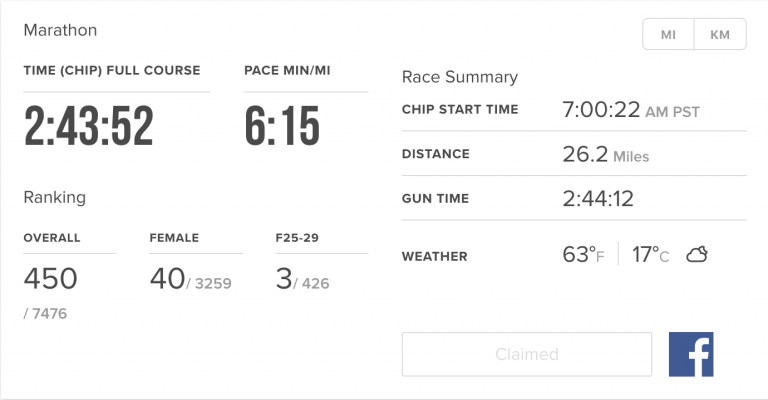Click the Marathon heading
Screen dimensions: 768x400
point(61,30)
